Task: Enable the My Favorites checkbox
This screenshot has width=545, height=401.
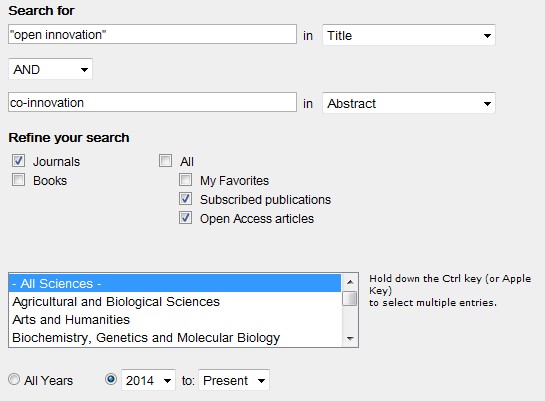Action: click(185, 180)
